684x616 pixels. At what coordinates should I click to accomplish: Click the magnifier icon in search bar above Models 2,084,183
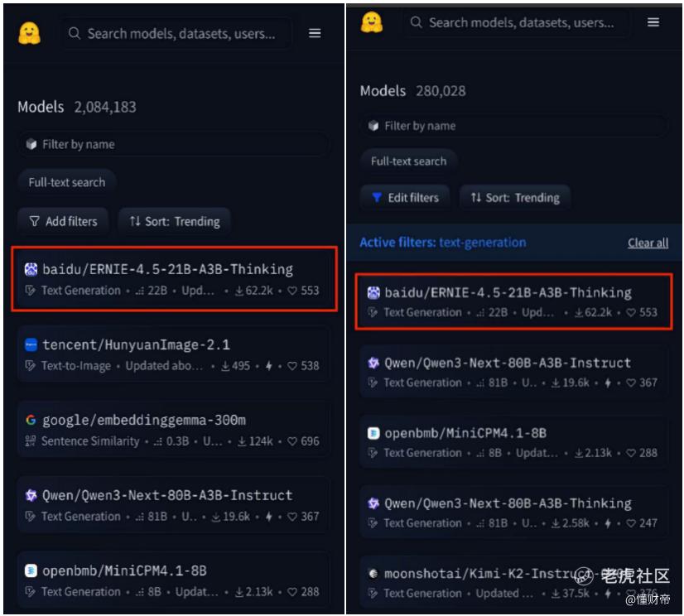tap(75, 33)
